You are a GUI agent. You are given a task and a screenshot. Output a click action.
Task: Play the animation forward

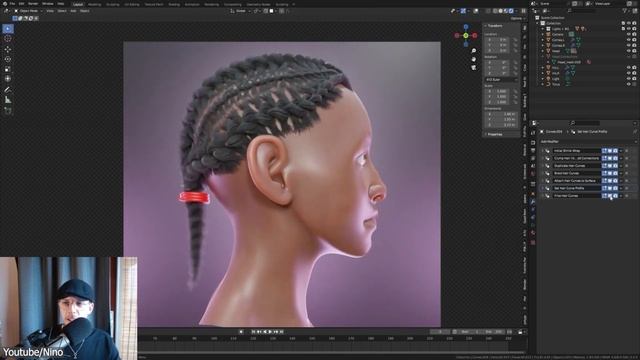(x=270, y=332)
